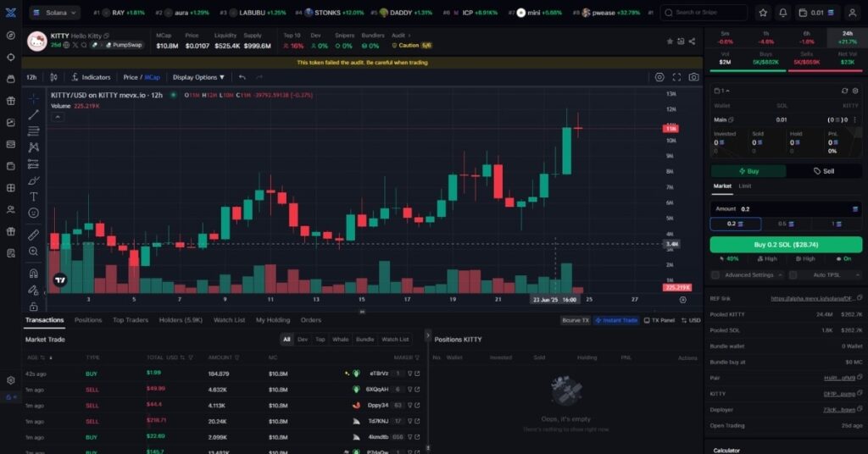Take a chart snapshot with camera icon
This screenshot has height=454, width=868.
coord(693,77)
